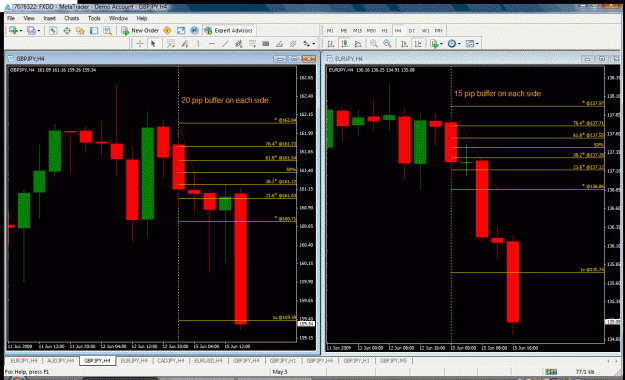Show the Navigator folder-star icon
Image resolution: width=625 pixels, height=380 pixels.
point(80,31)
